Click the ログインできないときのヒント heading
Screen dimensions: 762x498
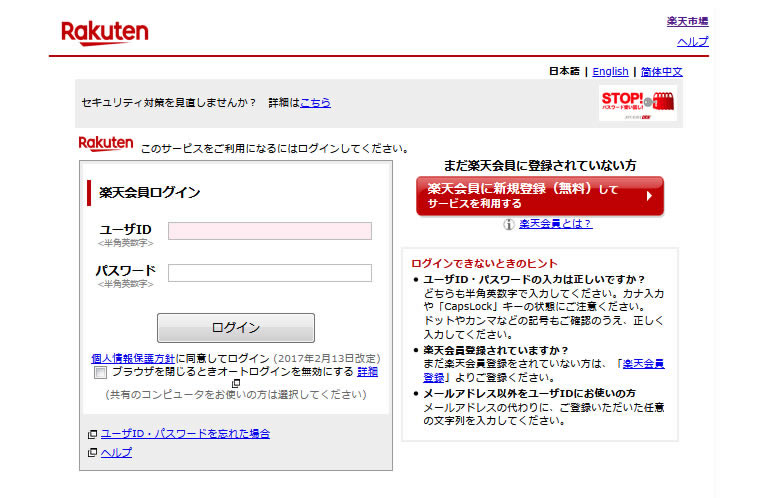484,263
